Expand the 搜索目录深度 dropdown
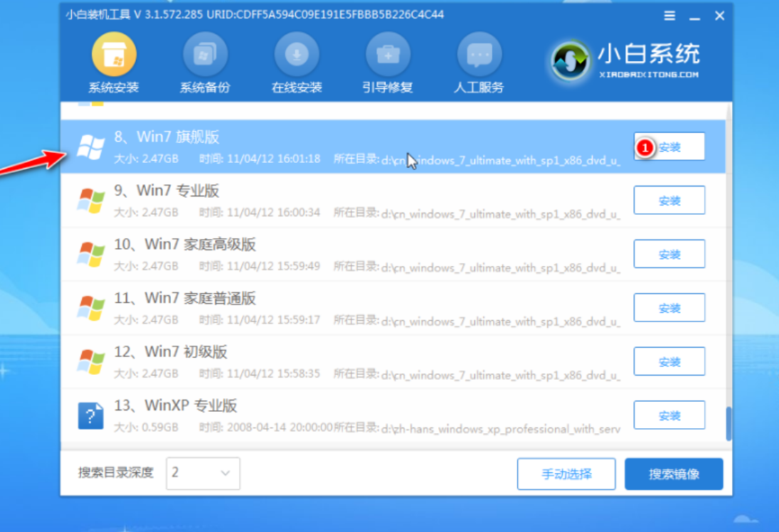Screen dimensions: 779x532 coord(203,473)
